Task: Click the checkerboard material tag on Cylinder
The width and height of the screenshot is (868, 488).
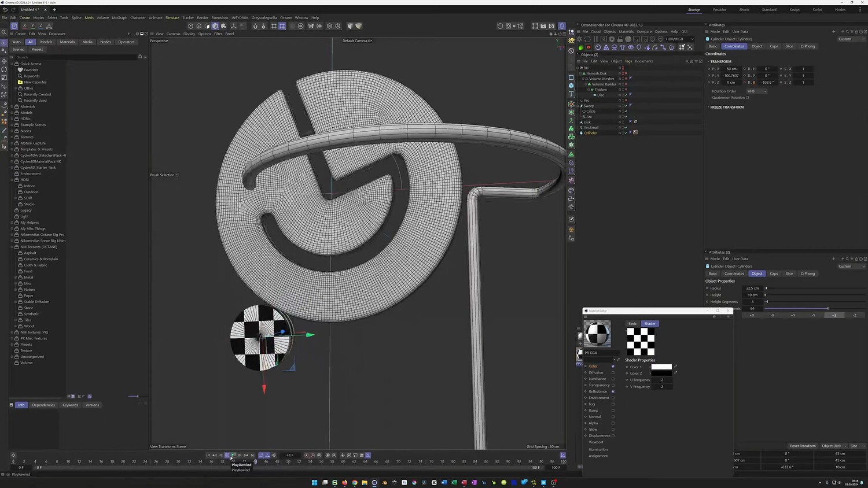Action: pyautogui.click(x=635, y=132)
